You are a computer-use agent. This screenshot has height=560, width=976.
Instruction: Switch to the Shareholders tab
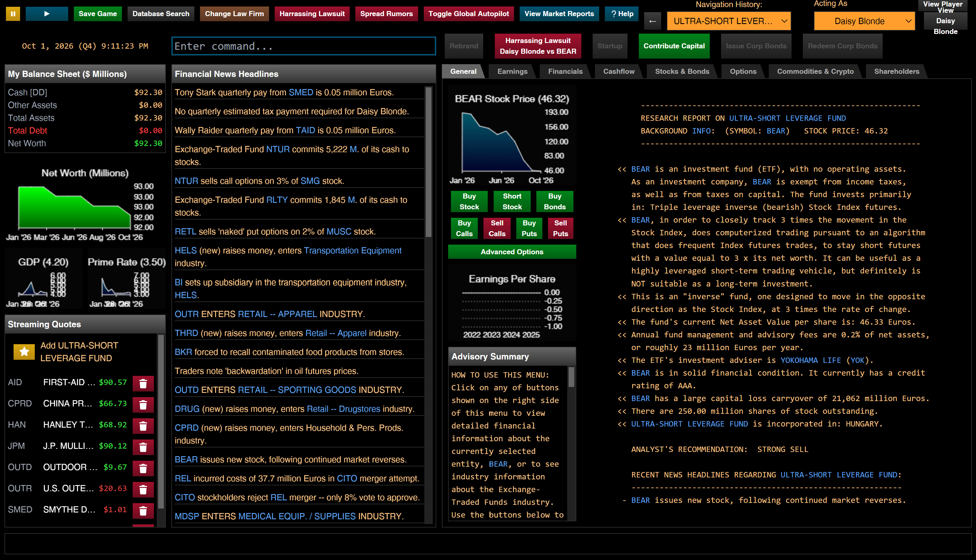[x=897, y=71]
